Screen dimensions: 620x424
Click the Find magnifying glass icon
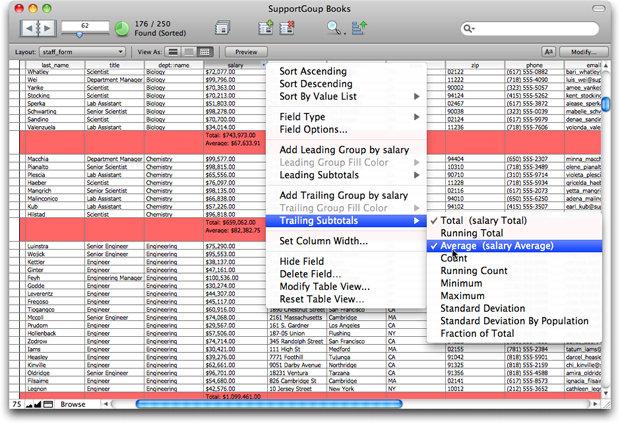333,27
